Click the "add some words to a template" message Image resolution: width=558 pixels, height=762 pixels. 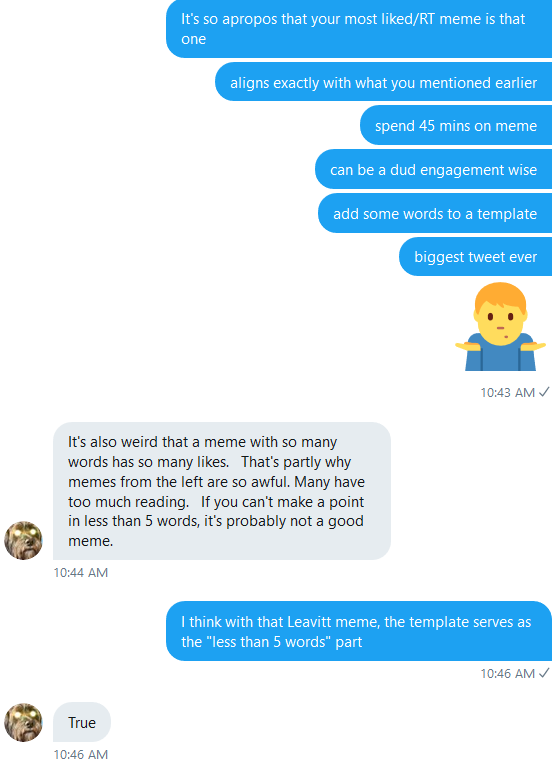tap(435, 213)
